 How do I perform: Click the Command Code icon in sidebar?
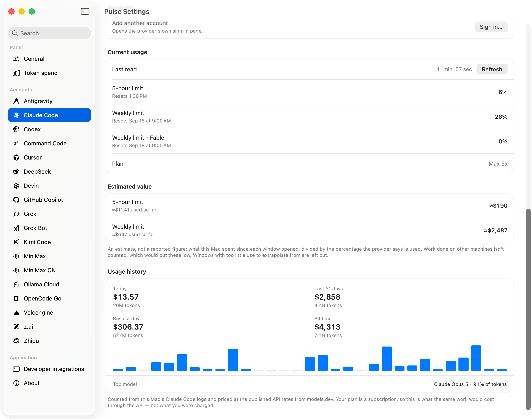(x=16, y=143)
